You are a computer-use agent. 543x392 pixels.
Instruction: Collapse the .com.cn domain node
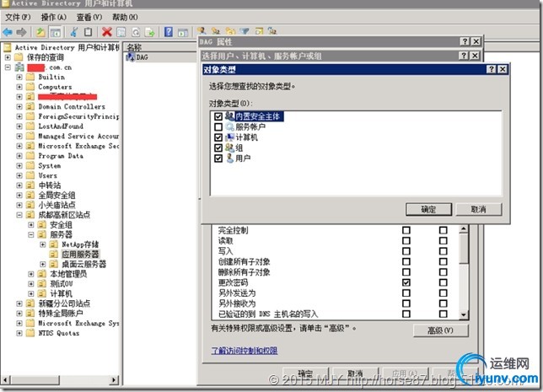(x=8, y=67)
